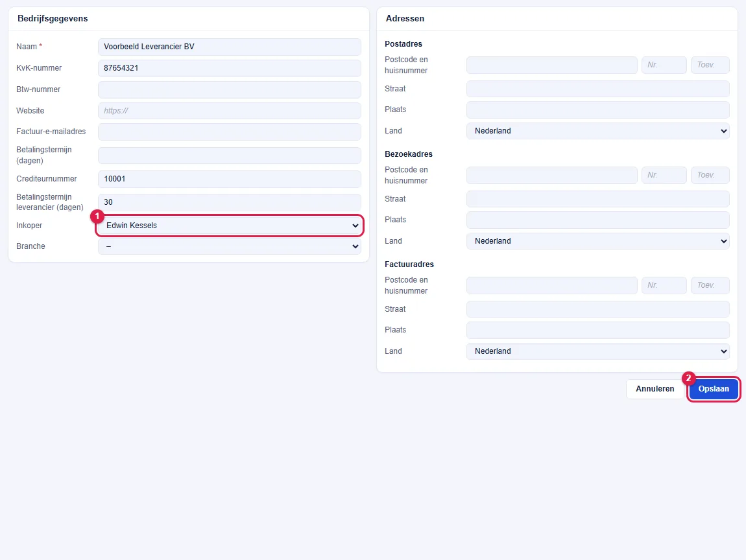The width and height of the screenshot is (746, 560).
Task: Select the KvK-nummer field
Action: 230,68
